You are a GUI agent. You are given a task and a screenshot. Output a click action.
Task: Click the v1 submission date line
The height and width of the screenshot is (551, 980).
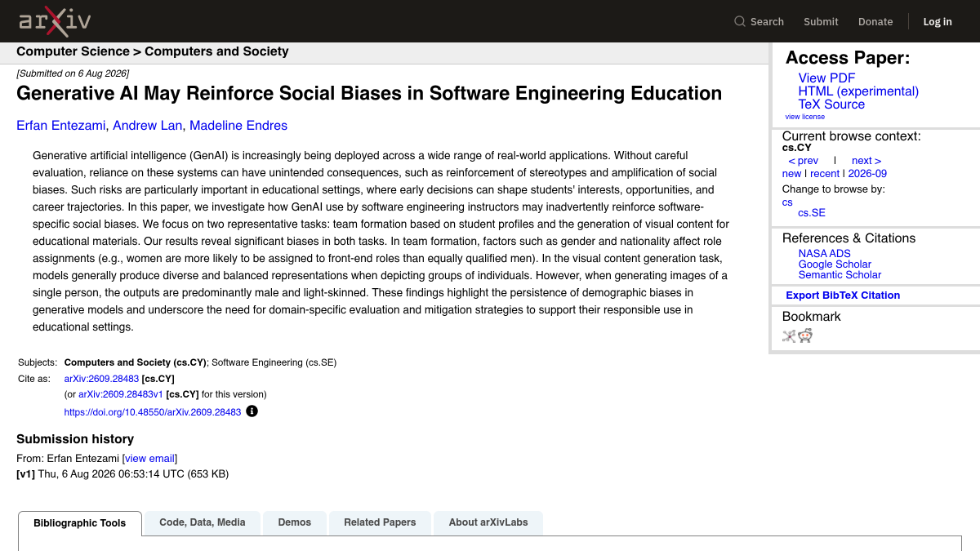pos(122,473)
